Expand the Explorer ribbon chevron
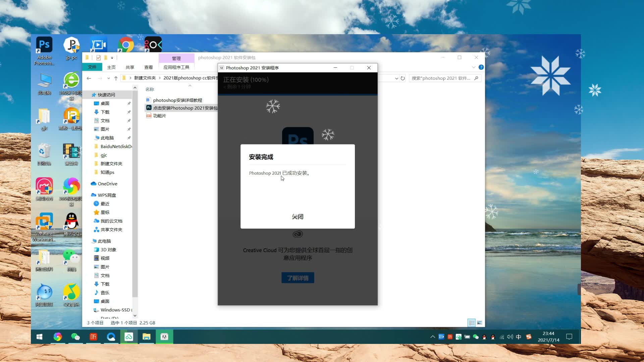 coord(474,67)
